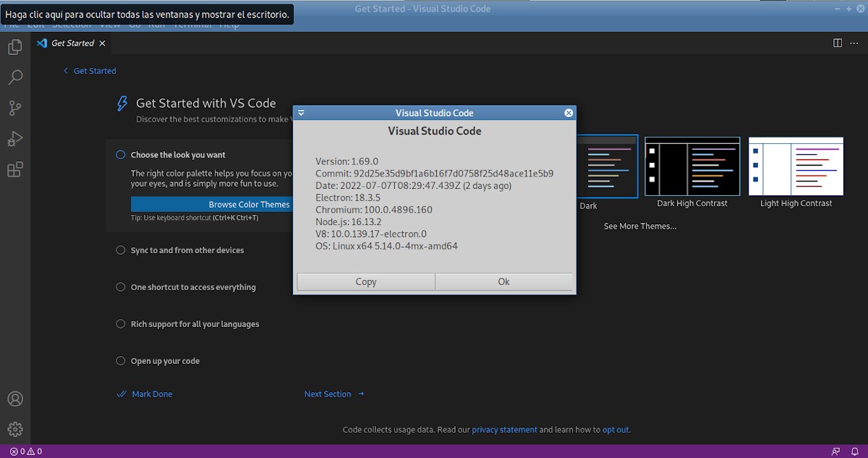Viewport: 868px width, 458px height.
Task: Click the errors and warnings status indicator
Action: click(x=26, y=451)
